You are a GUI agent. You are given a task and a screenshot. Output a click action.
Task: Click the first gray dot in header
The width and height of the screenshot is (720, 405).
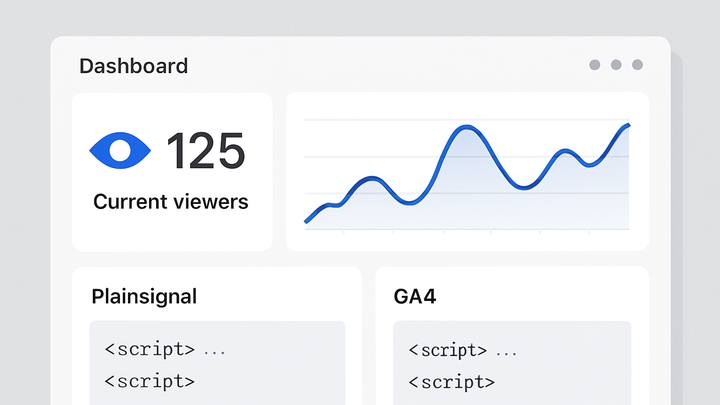click(595, 65)
